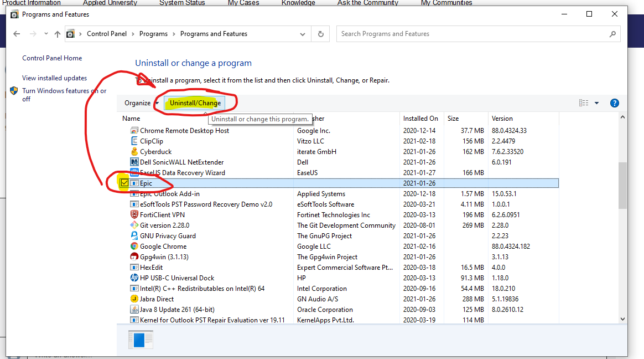Open System Status tab in background browser
Screen dimensions: 644x359
pyautogui.click(x=182, y=3)
